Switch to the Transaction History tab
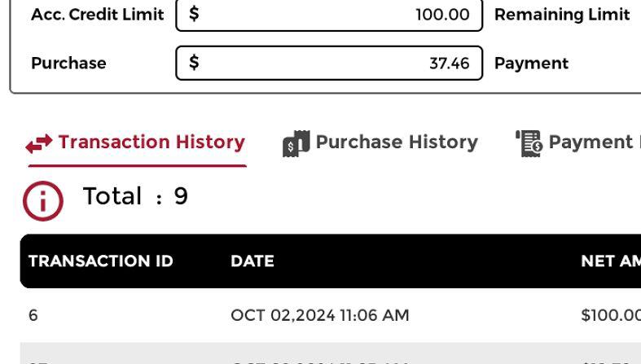Image resolution: width=641 pixels, height=364 pixels. tap(151, 142)
